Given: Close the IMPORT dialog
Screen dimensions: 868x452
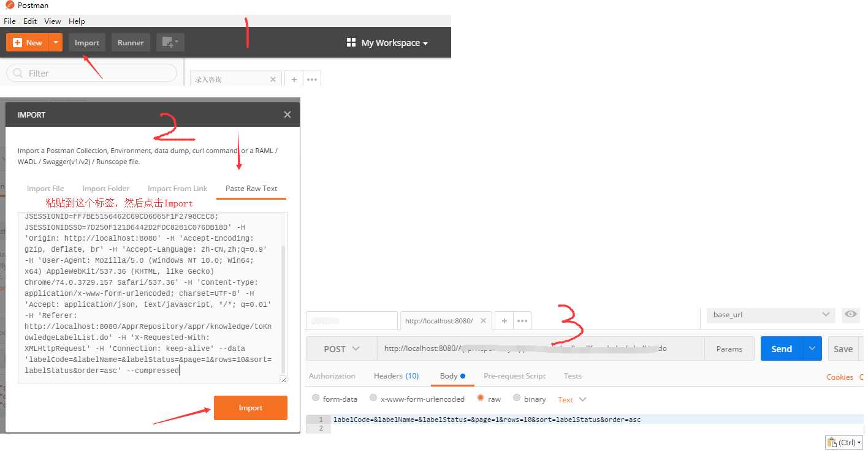Looking at the screenshot, I should [287, 115].
